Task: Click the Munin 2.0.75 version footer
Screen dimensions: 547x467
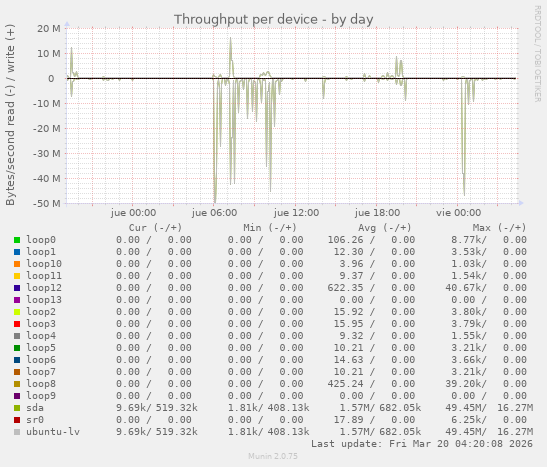Action: 273,456
